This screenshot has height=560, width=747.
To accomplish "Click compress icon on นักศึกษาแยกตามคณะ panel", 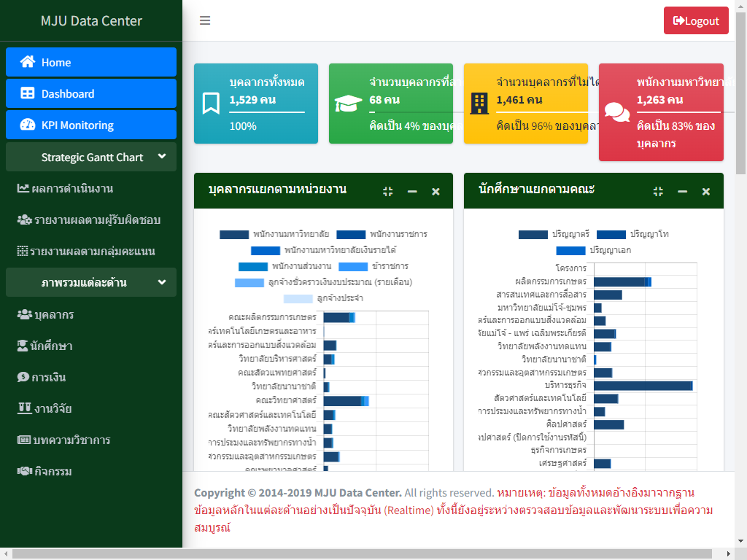I will point(658,191).
